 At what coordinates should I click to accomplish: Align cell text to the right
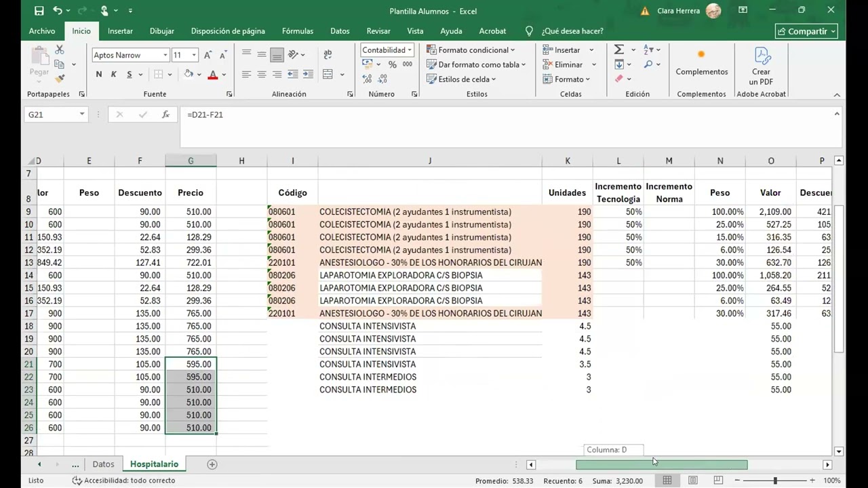277,75
